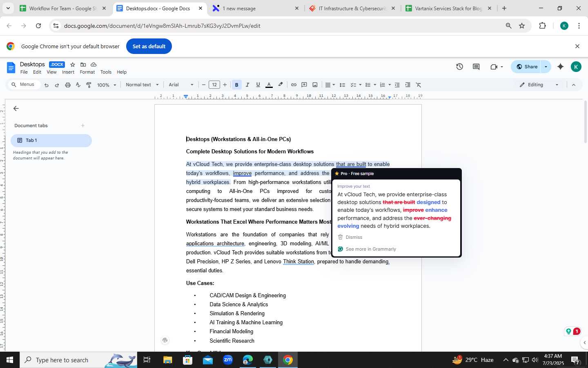
Task: Click the Move to folder icon
Action: tap(83, 65)
